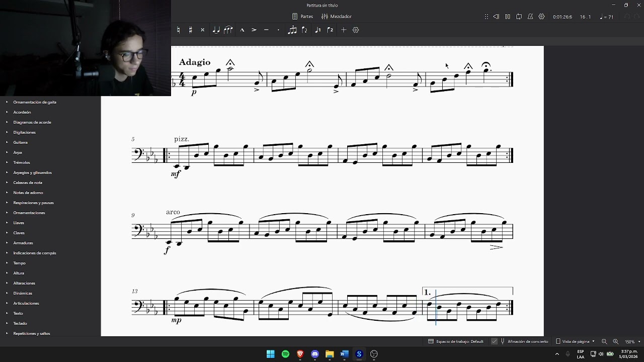Zoom in with the magnifier plus icon
The height and width of the screenshot is (362, 644).
pyautogui.click(x=615, y=341)
